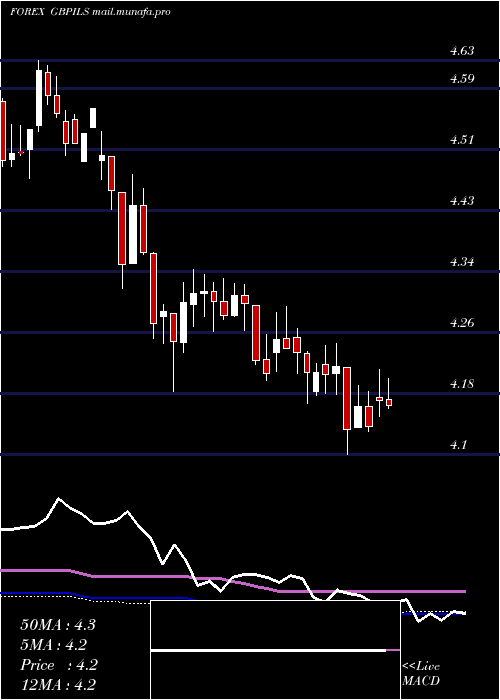Select the 4.51 price level label
500x700 pixels.
pyautogui.click(x=462, y=140)
